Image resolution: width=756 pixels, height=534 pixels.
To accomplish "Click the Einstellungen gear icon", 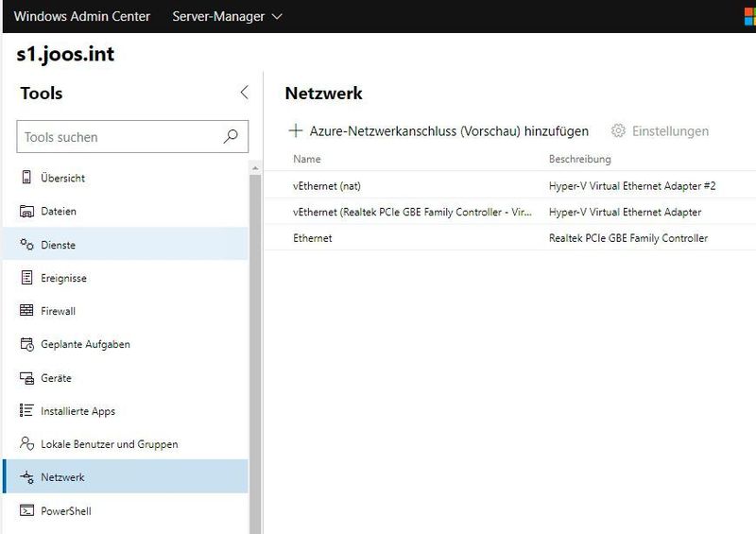I will [618, 130].
